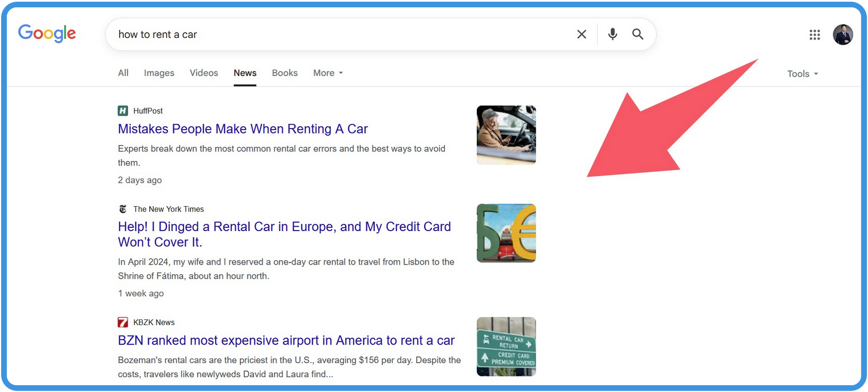868x392 pixels.
Task: Switch to the Videos tab
Action: (204, 73)
